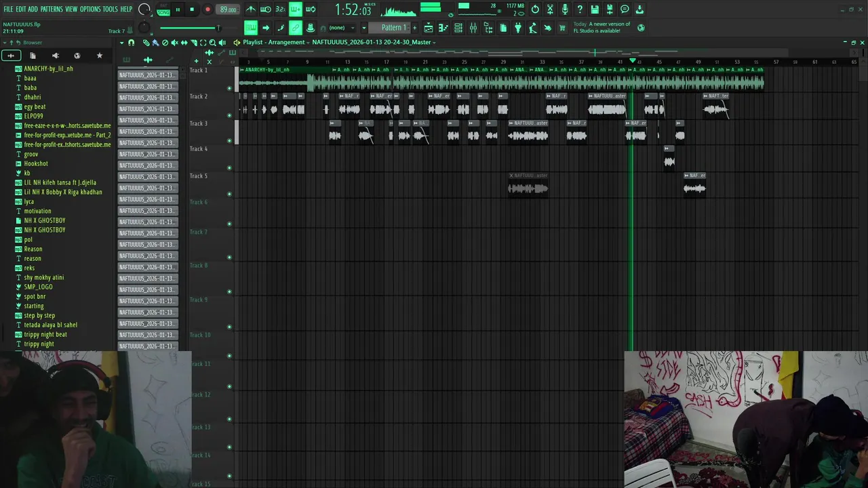Show browser starred favorites tab
This screenshot has height=488, width=868.
pyautogui.click(x=100, y=56)
